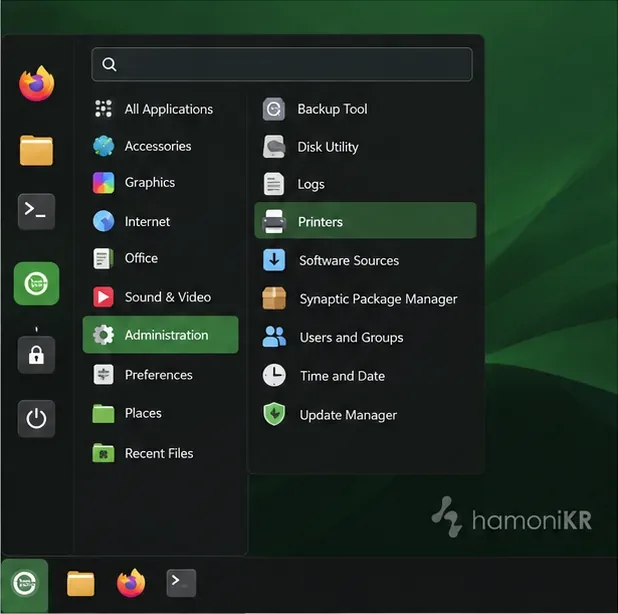This screenshot has width=618, height=614.
Task: Select the Graphics category
Action: pos(160,182)
